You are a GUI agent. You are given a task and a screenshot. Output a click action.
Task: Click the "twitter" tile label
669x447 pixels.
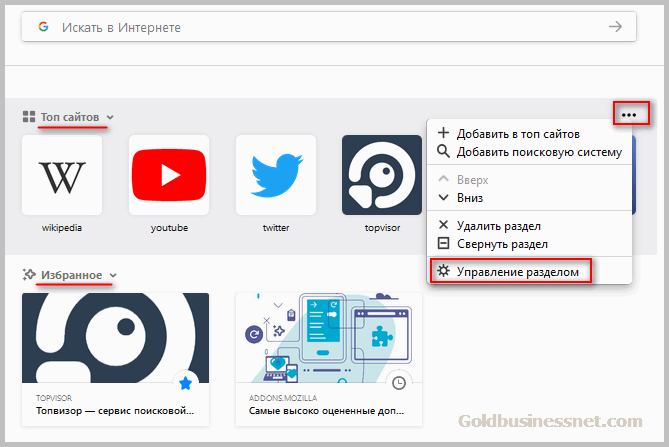point(276,228)
